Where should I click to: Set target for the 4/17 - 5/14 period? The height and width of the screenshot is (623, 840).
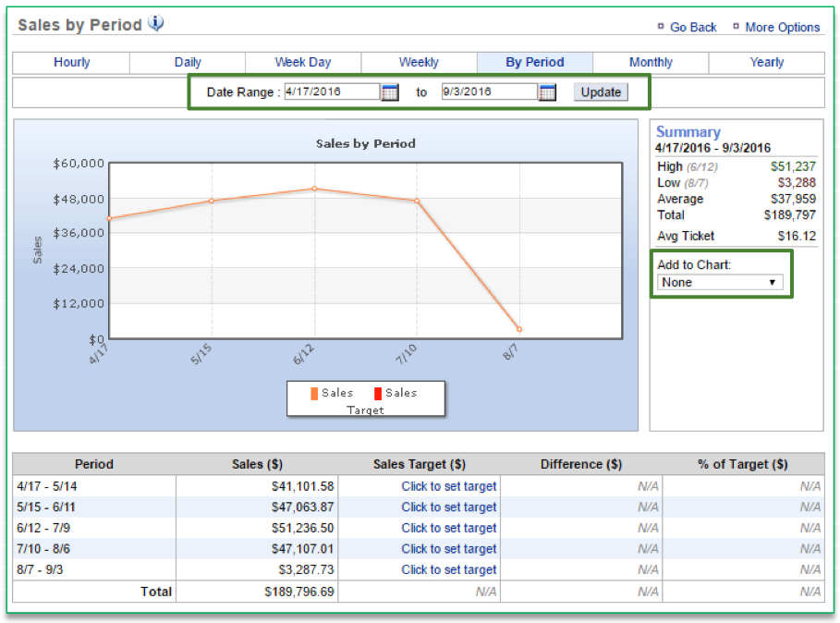pos(449,486)
